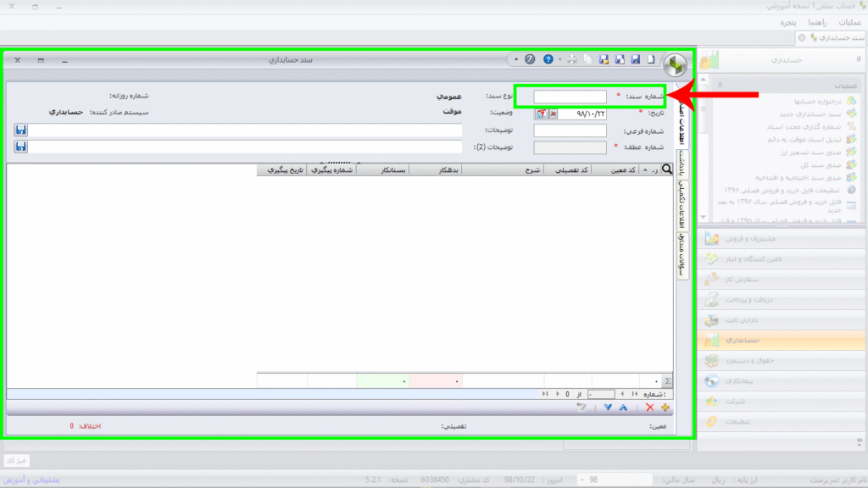Click the save icon beside the توضیحات field

point(20,130)
